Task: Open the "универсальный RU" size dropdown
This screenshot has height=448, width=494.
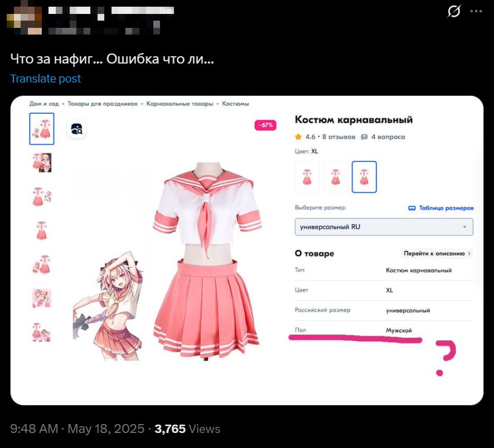Action: (x=384, y=227)
